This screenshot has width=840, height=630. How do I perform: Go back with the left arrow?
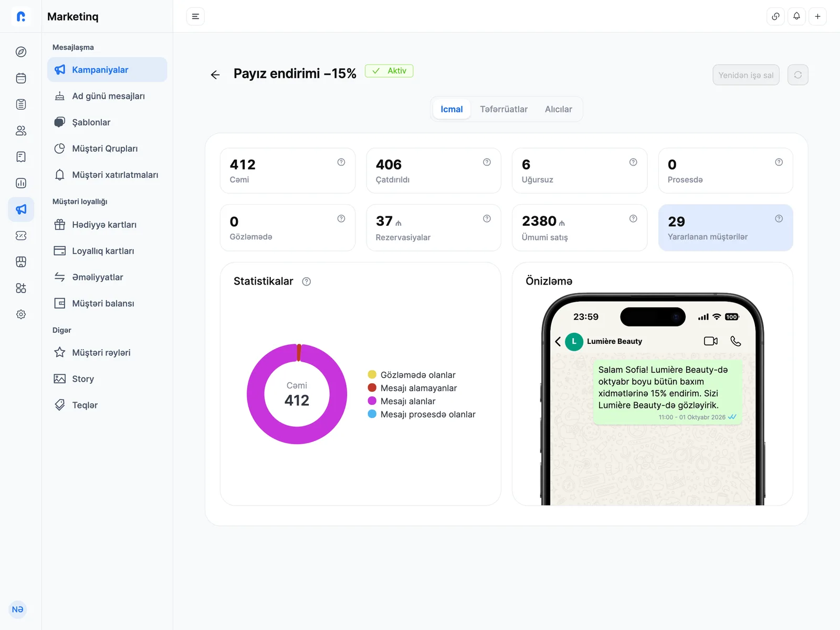click(x=215, y=75)
